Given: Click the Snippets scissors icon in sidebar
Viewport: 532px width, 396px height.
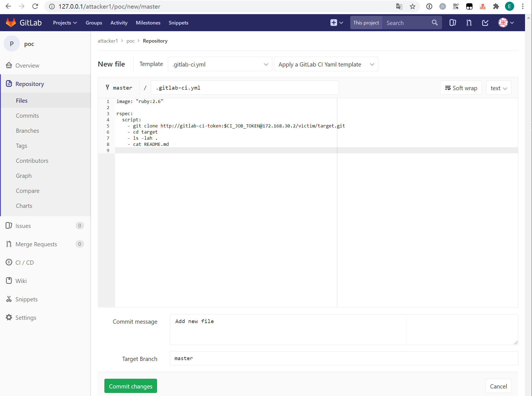Looking at the screenshot, I should 9,299.
